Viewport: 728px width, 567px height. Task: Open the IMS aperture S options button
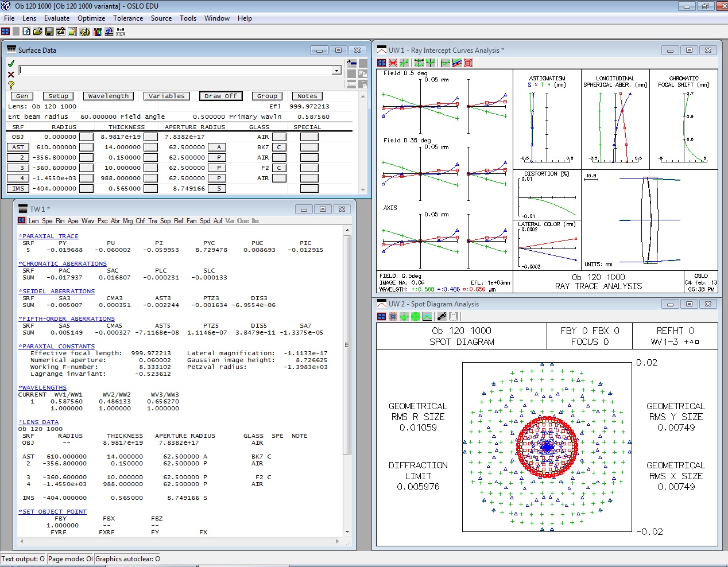pyautogui.click(x=218, y=188)
